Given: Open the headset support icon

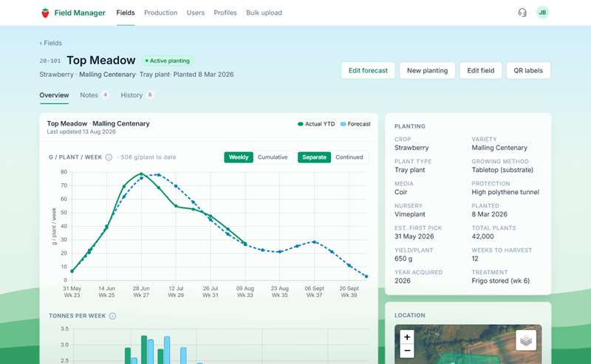Looking at the screenshot, I should point(522,13).
